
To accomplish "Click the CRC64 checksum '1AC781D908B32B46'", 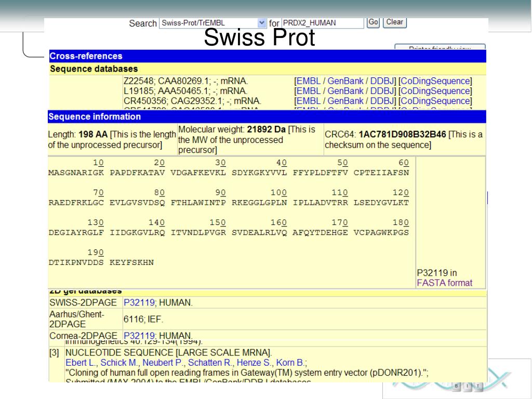I will (x=403, y=135).
